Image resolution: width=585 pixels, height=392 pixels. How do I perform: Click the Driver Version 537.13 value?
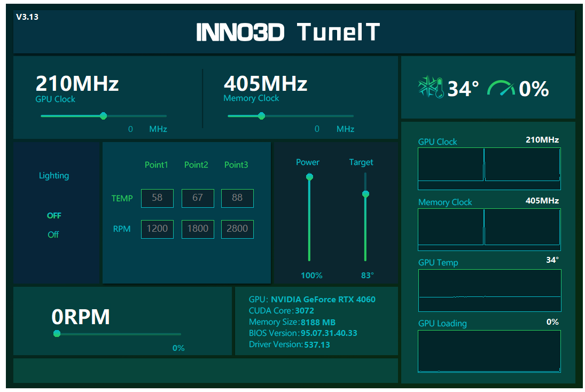[x=317, y=344]
